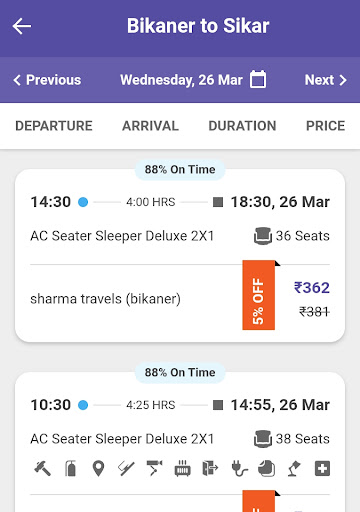
Task: Select the 14:30 sharma travels bus
Action: click(x=180, y=255)
